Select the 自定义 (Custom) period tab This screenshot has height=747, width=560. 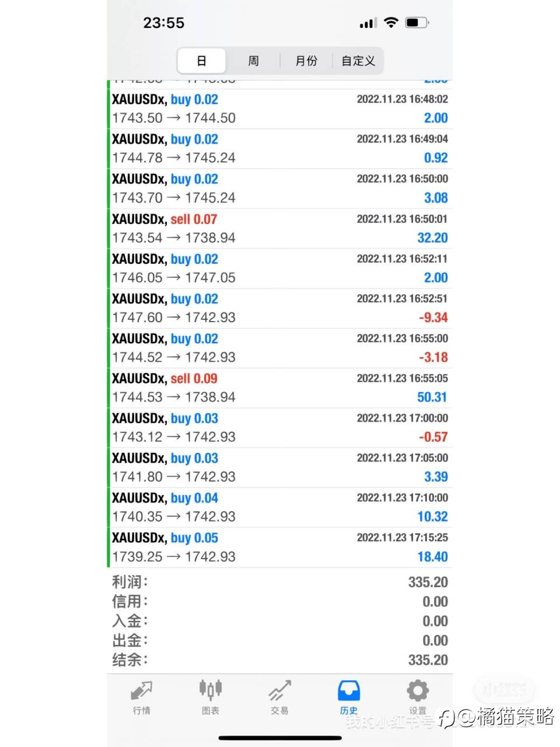pos(358,61)
